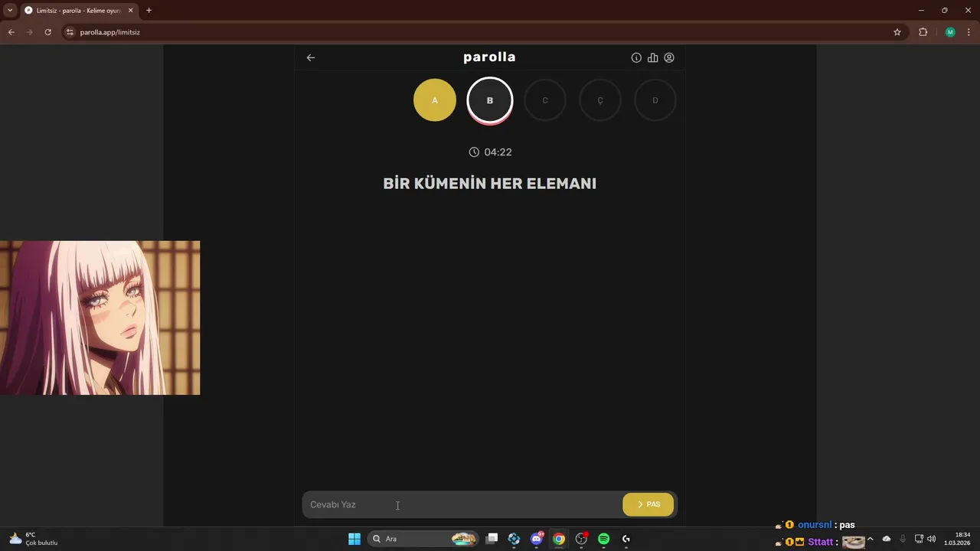Click the 04:22 countdown timer
980x551 pixels.
point(490,152)
